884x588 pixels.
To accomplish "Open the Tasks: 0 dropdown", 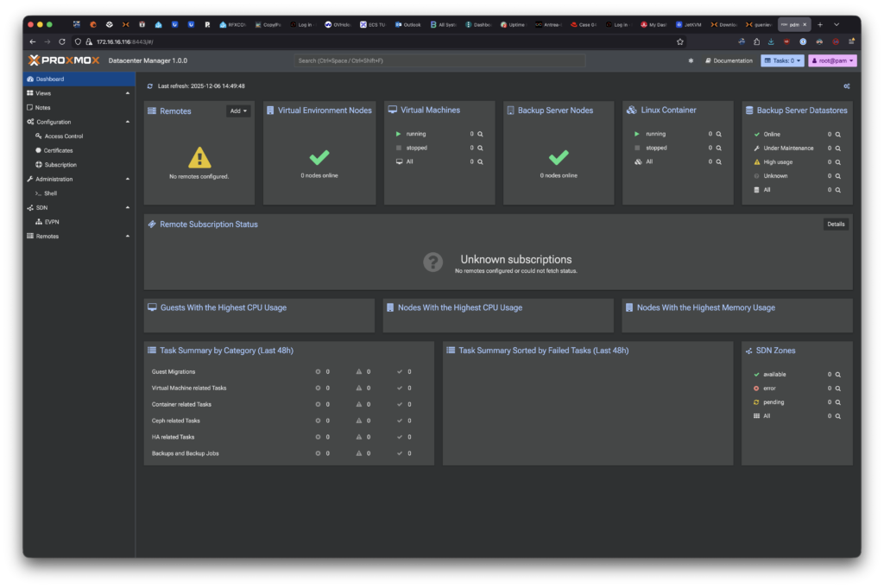I will click(782, 60).
